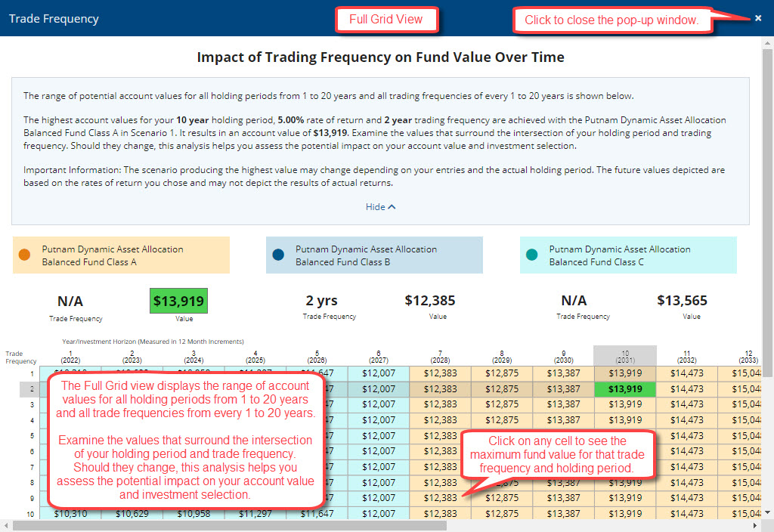Click the $10,310 cell for trade frequency 10
Image resolution: width=774 pixels, height=532 pixels.
click(71, 512)
